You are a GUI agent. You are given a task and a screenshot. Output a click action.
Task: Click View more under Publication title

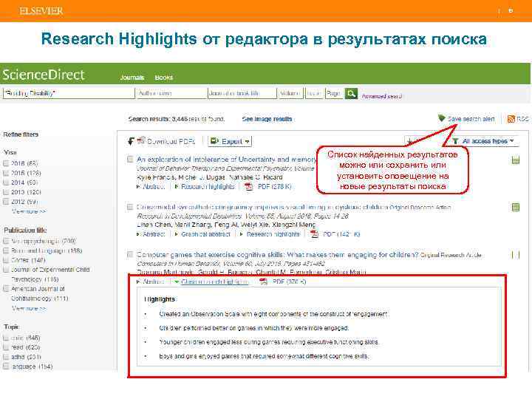[29, 308]
